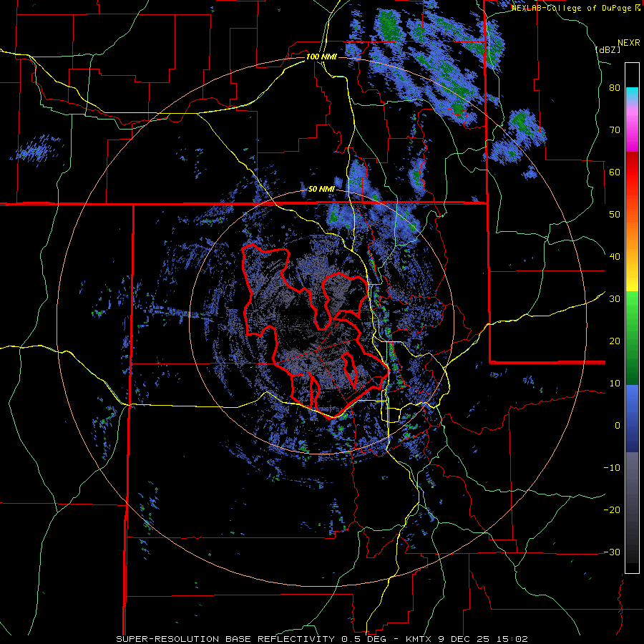Click the [dBZ] unit label

[x=607, y=49]
